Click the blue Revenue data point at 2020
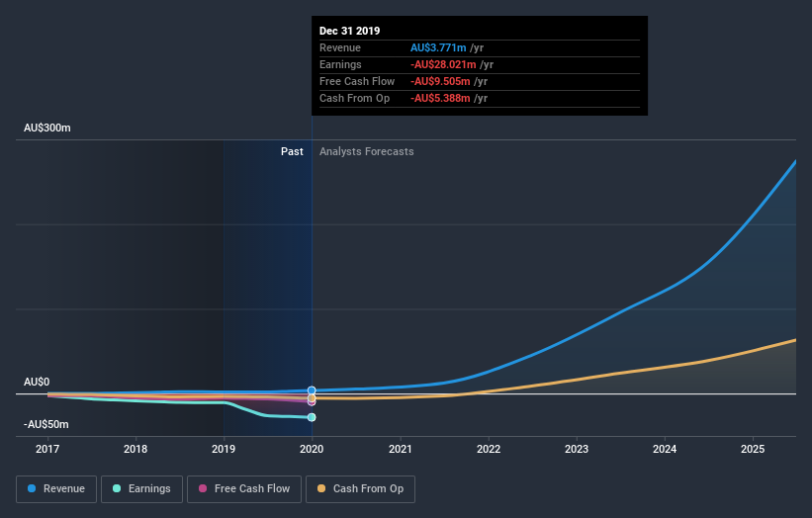 [x=312, y=390]
